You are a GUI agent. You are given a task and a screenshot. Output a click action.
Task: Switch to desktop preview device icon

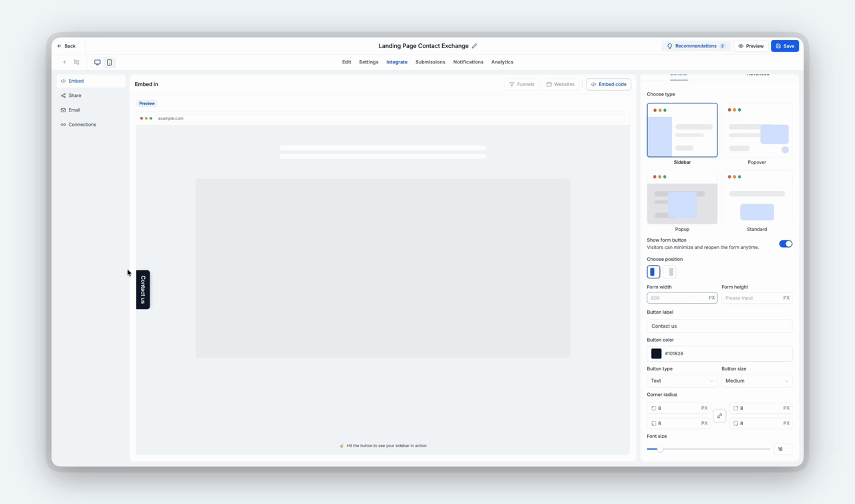point(98,63)
